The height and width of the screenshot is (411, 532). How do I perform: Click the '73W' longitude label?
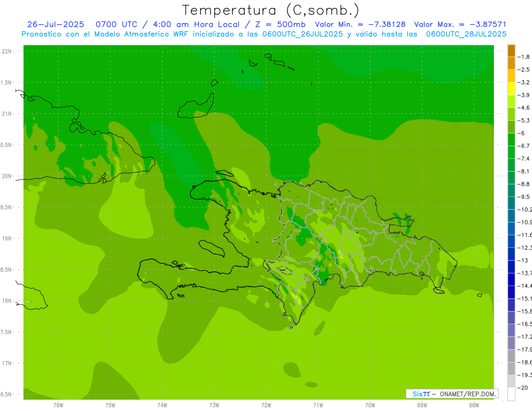214,405
